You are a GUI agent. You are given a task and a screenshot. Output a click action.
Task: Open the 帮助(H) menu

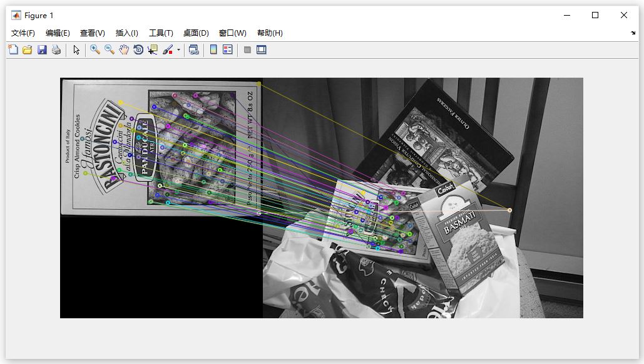[x=270, y=33]
